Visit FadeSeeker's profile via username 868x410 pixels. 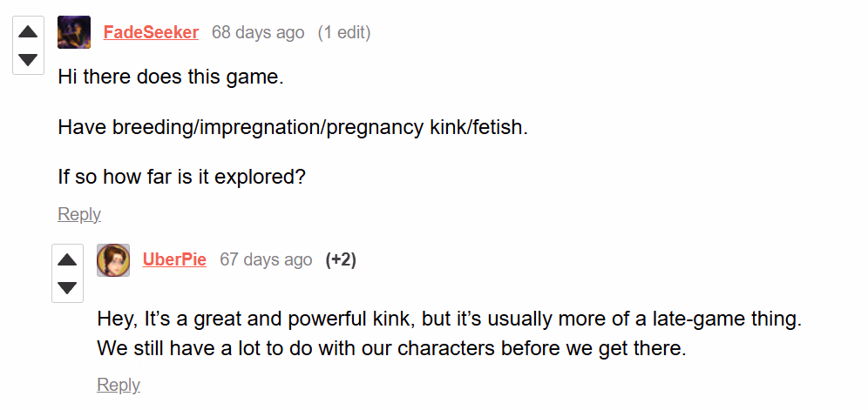click(151, 33)
